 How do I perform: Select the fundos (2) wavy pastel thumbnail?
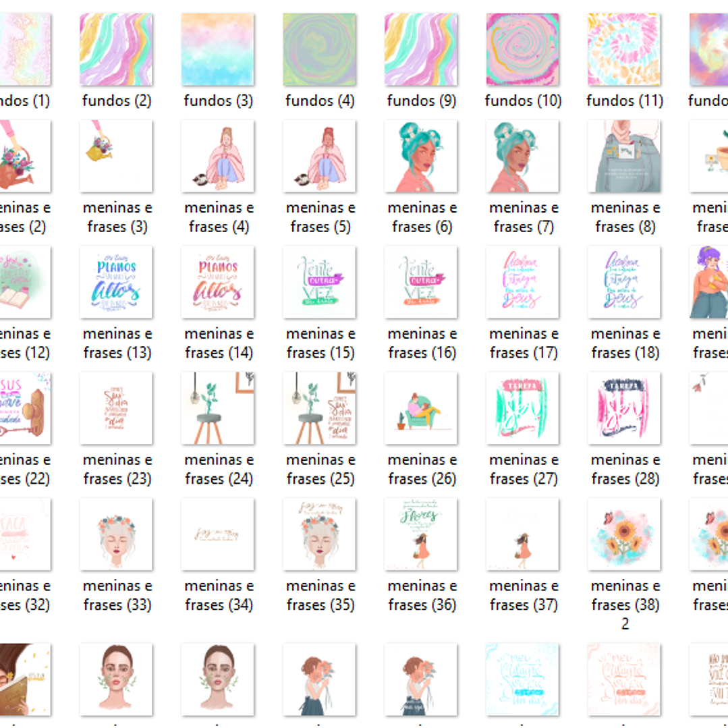(x=116, y=49)
